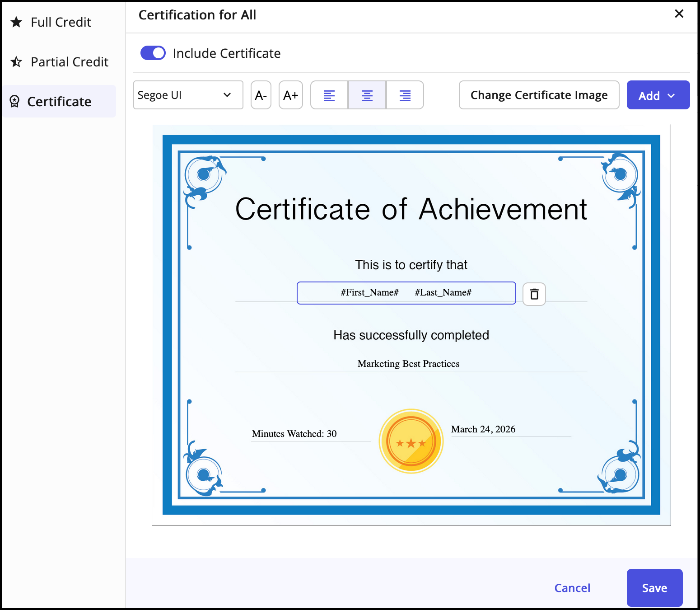700x610 pixels.
Task: Click the Partial Credit half-star icon
Action: (16, 61)
